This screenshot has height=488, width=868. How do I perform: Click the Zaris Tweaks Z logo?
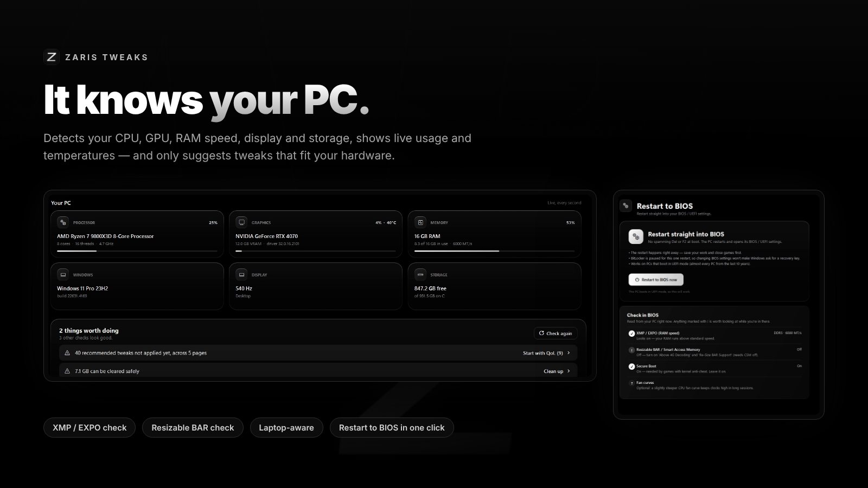coord(52,57)
